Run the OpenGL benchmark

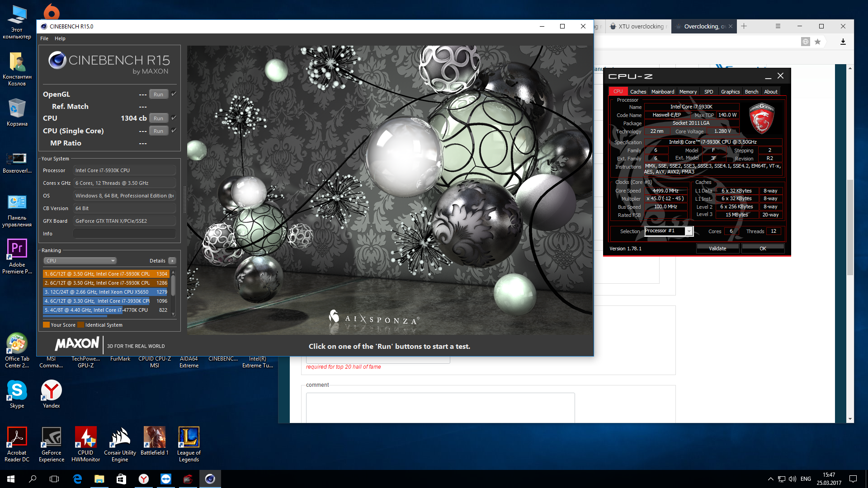coord(158,94)
